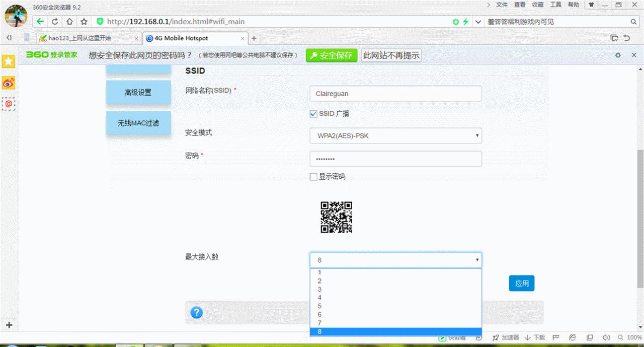Click the 安全保存 green save button
644x347 pixels.
pos(331,55)
